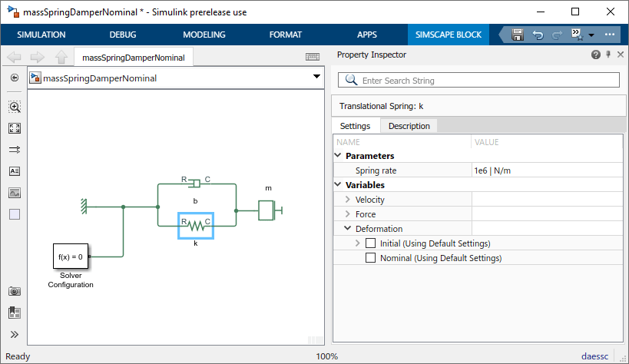Open the MODELING ribbon tab
The height and width of the screenshot is (364, 629).
(x=204, y=35)
